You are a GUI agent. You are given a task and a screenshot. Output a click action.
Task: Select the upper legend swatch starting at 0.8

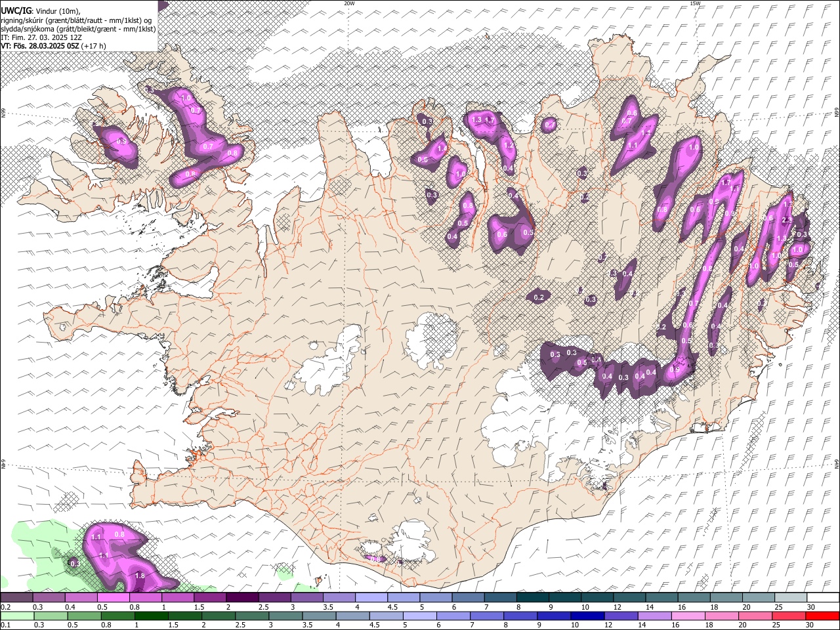click(x=146, y=598)
